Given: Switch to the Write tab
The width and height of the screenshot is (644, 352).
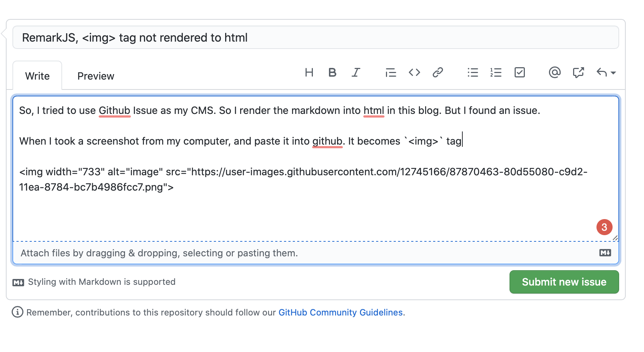Looking at the screenshot, I should tap(37, 76).
